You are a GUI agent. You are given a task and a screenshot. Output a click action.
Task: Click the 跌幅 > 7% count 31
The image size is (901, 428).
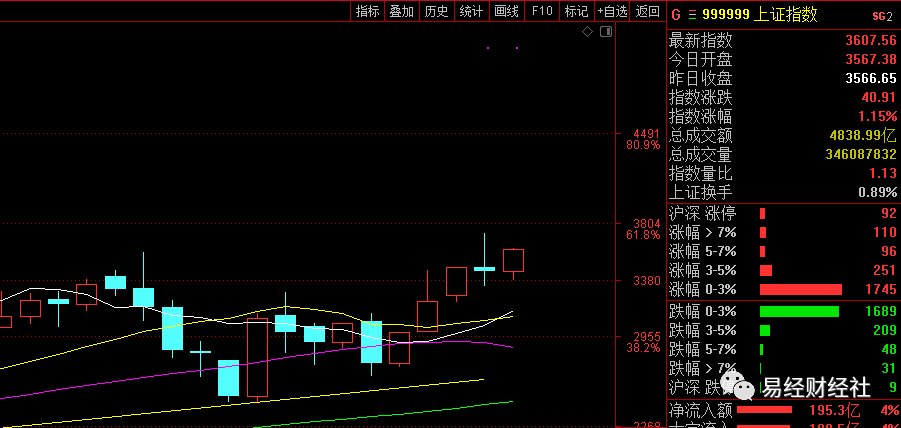[x=888, y=368]
